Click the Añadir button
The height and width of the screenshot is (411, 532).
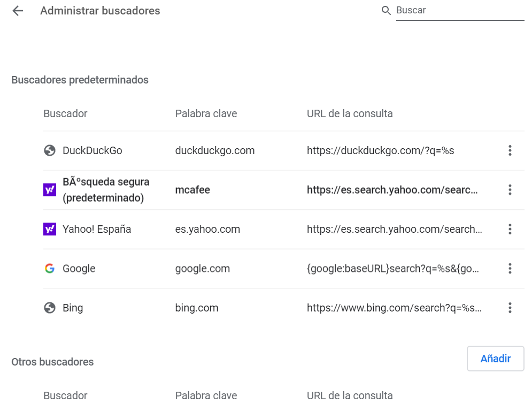495,359
